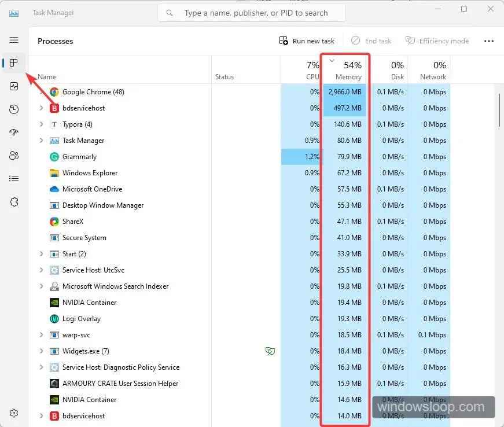Click Run new task button

tap(307, 41)
